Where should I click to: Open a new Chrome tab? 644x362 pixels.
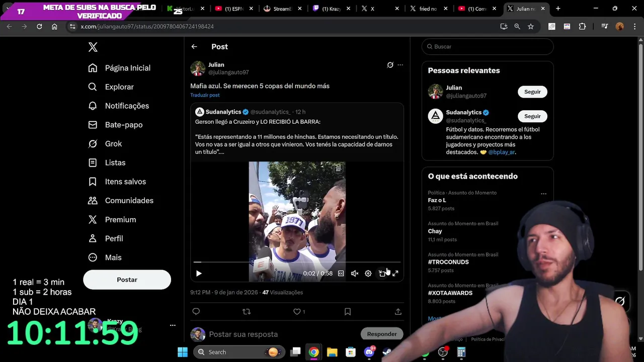click(558, 9)
